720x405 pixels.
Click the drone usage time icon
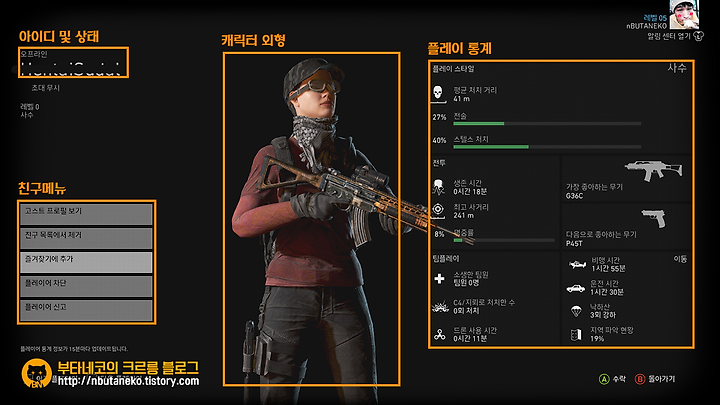[x=439, y=334]
